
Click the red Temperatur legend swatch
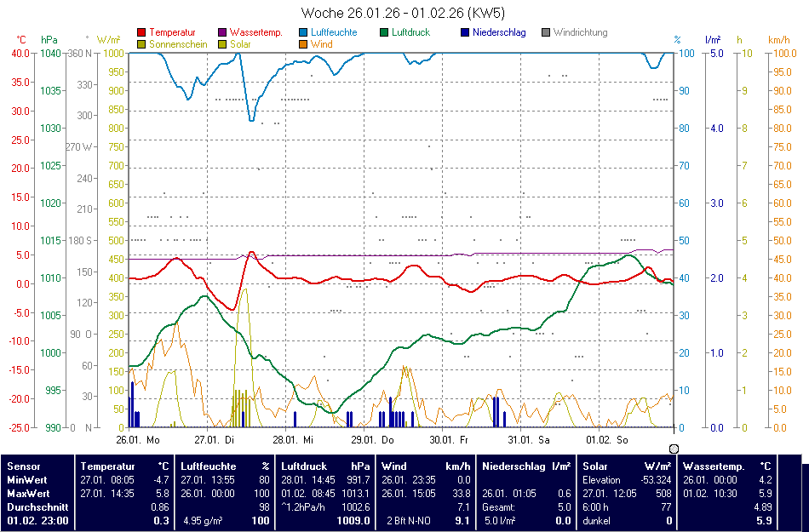tap(141, 33)
